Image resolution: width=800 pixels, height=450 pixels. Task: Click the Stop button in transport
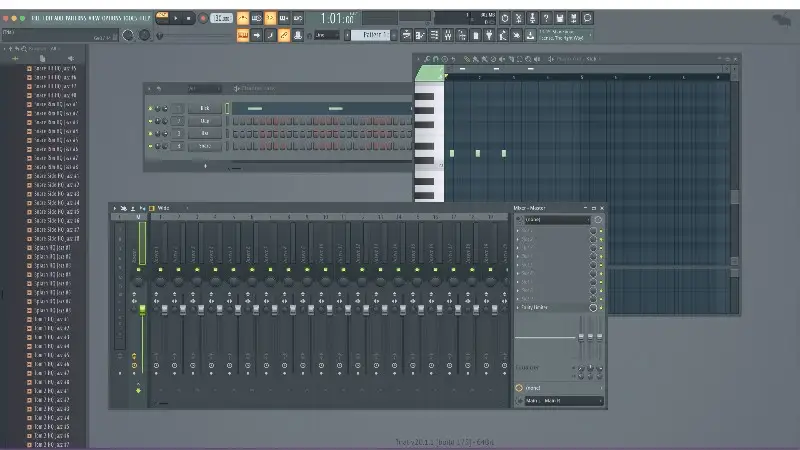tap(190, 18)
